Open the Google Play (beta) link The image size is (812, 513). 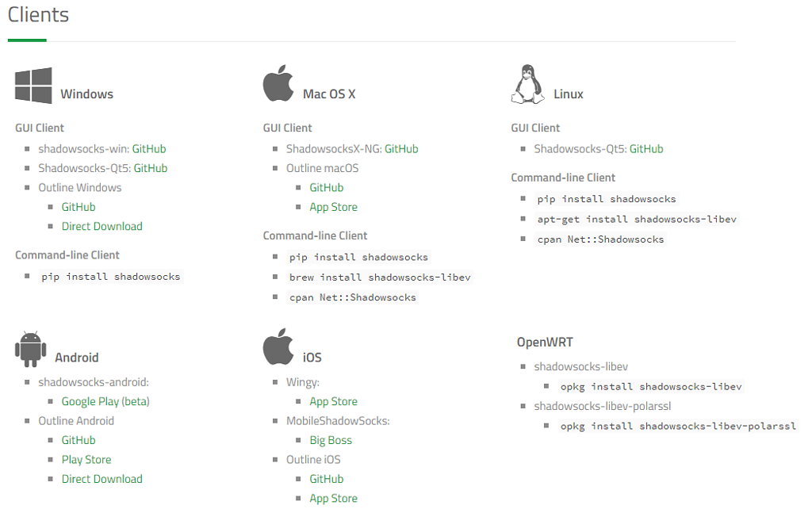point(105,401)
